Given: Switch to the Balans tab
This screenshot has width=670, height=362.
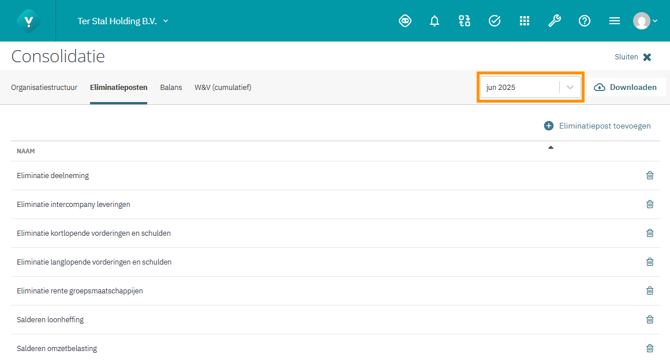Looking at the screenshot, I should [171, 87].
